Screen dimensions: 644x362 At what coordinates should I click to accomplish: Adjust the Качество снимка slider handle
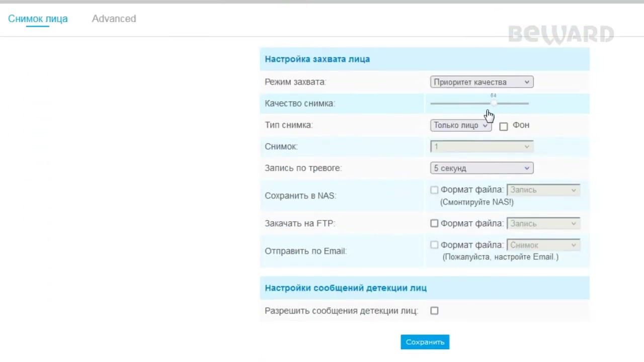(494, 103)
